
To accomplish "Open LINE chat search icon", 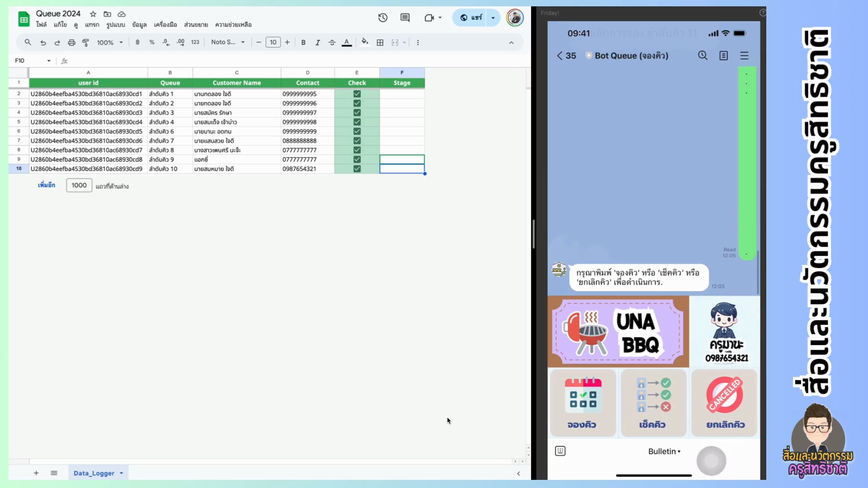I will point(703,56).
